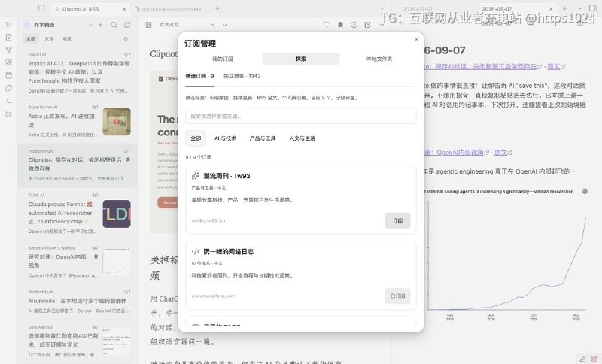Open feed list settings gear
Viewport: 602px width, 364px height.
point(126,39)
